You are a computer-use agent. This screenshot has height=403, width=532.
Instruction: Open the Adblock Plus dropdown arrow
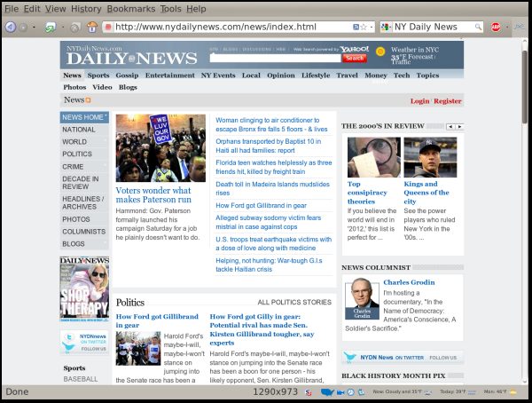(507, 27)
